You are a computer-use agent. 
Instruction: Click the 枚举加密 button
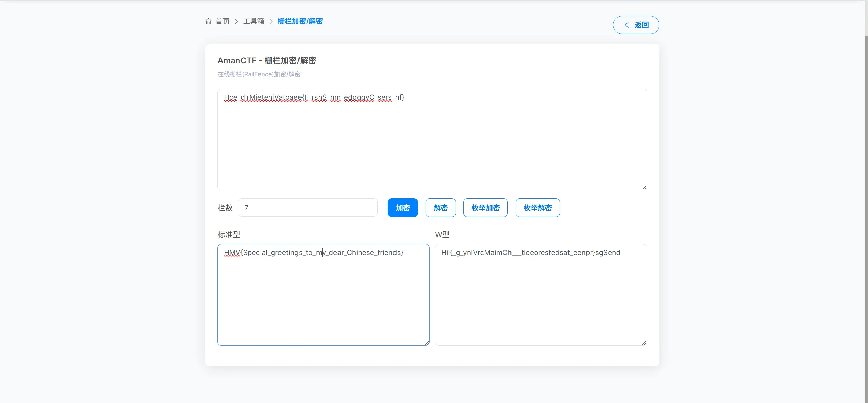tap(485, 208)
